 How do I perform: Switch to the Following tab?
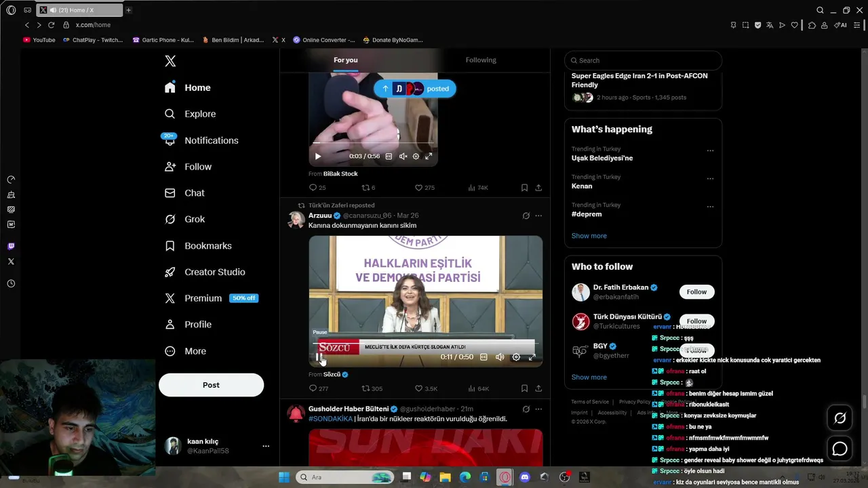click(x=481, y=60)
